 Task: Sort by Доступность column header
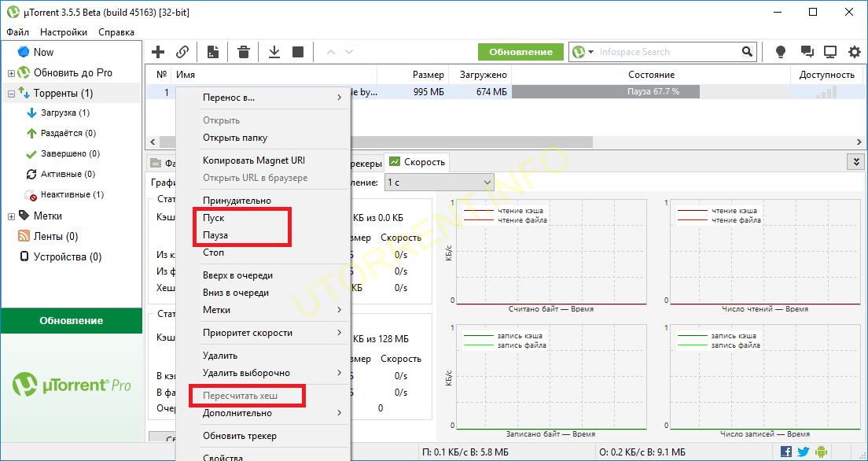tap(826, 75)
